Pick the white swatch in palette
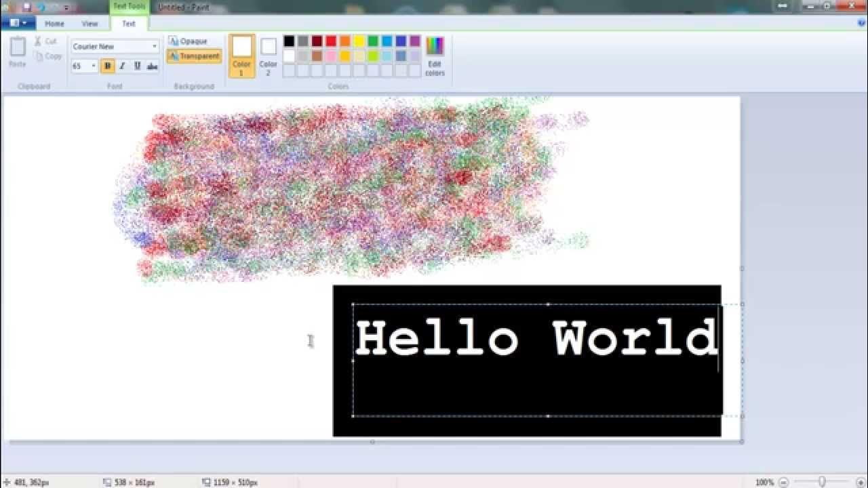868x488 pixels. point(289,56)
